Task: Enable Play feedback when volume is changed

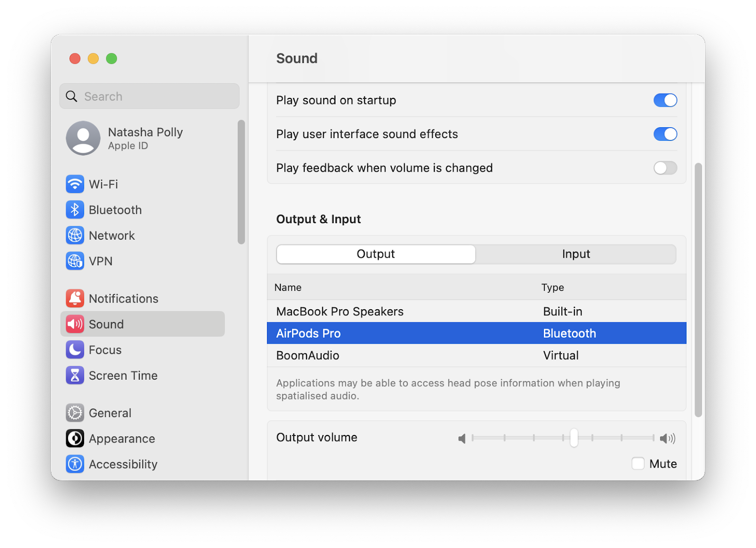Action: point(665,168)
